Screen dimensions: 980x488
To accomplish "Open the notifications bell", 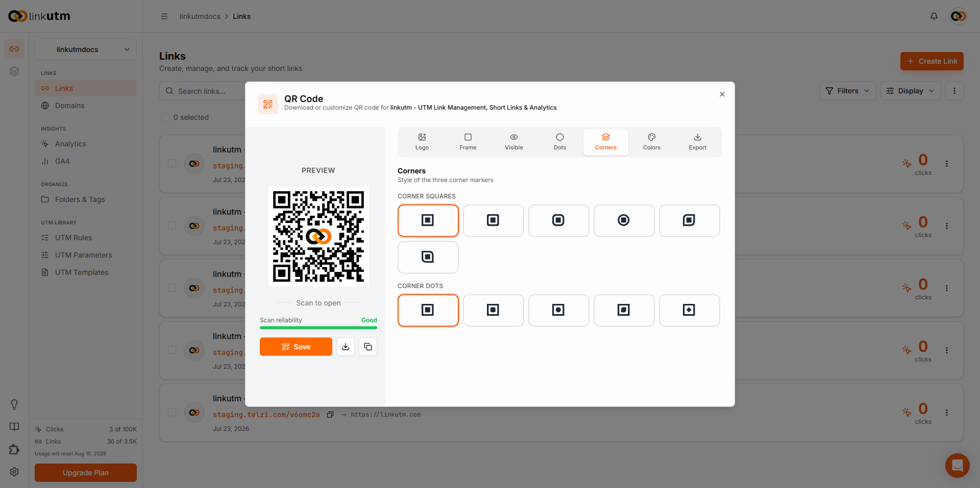I will (x=934, y=16).
